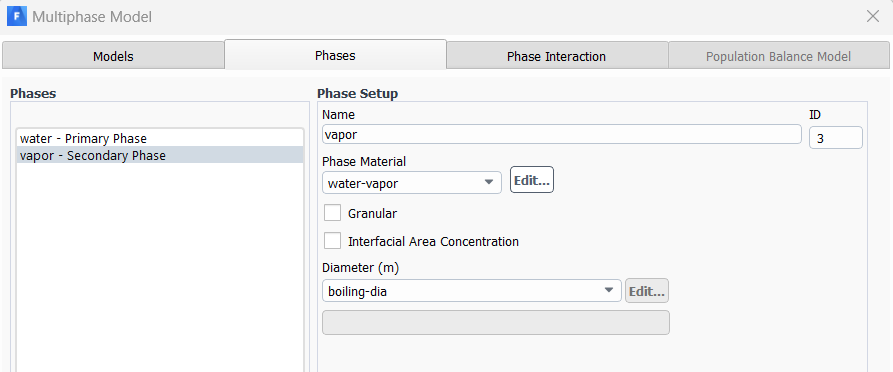
Task: Select the Phases tab
Action: [x=335, y=55]
